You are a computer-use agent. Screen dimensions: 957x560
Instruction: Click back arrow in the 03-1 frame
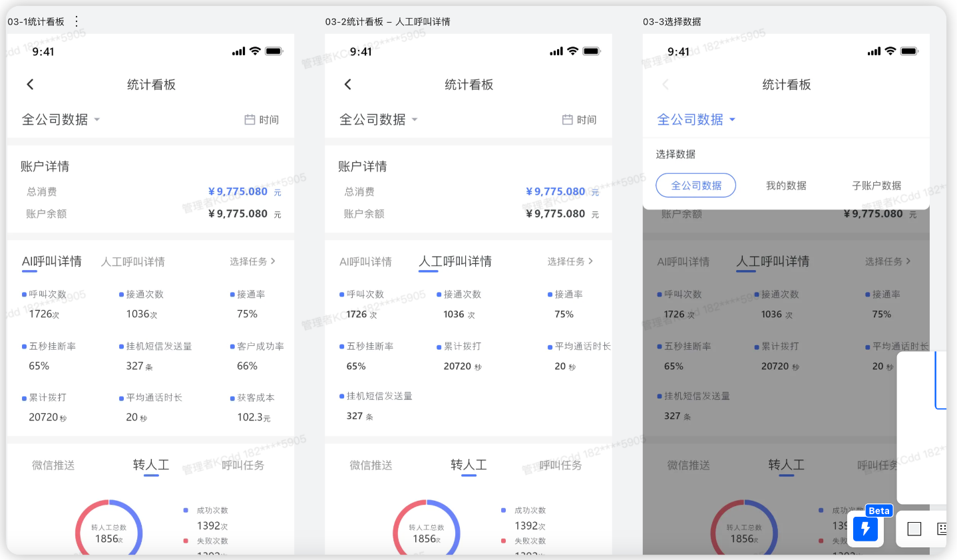coord(30,84)
